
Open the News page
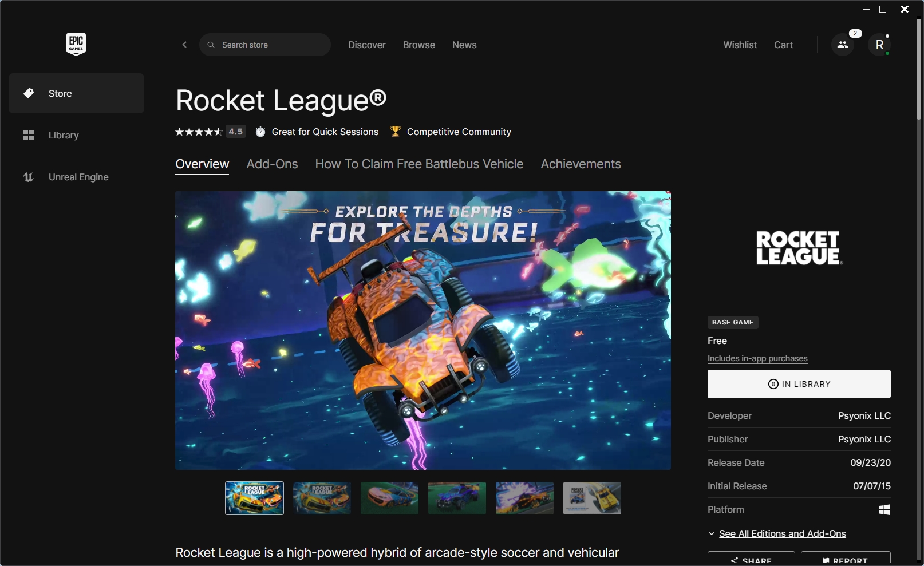click(464, 45)
